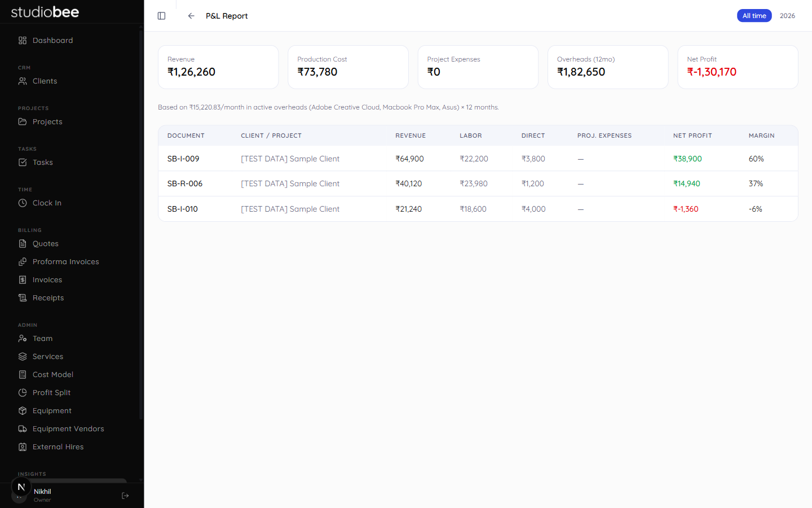Click the Profit Split pie icon
812x508 pixels.
pos(23,393)
